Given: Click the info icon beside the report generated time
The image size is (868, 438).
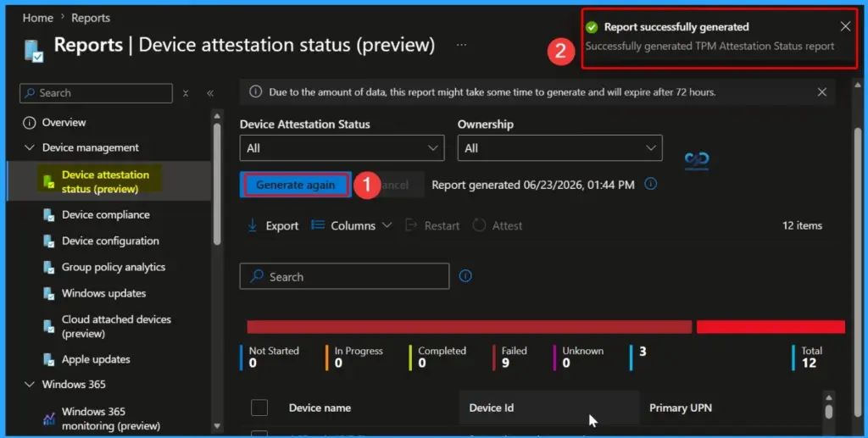Looking at the screenshot, I should [x=651, y=184].
